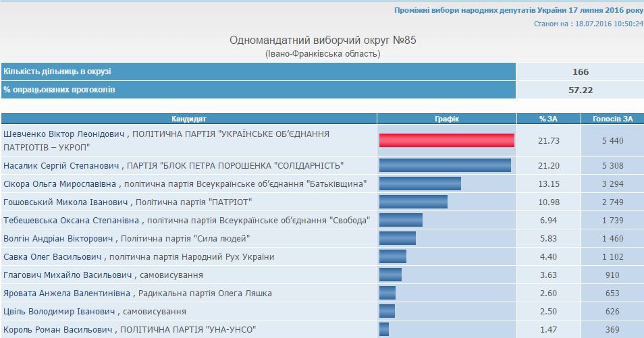
Task: Click percentage 2.60
Action: tap(548, 293)
